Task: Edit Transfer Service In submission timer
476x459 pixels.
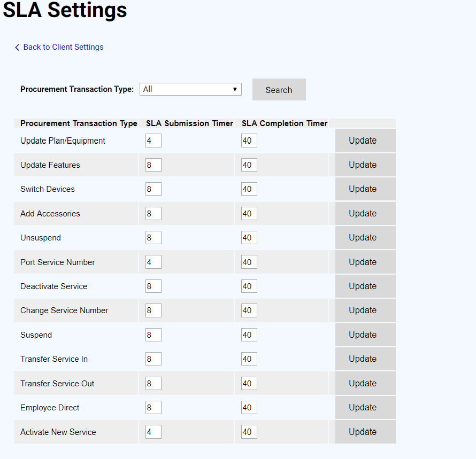Action: [153, 359]
